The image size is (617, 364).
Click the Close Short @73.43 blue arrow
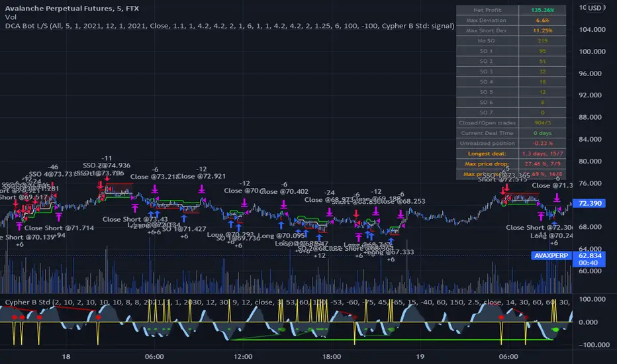(152, 213)
